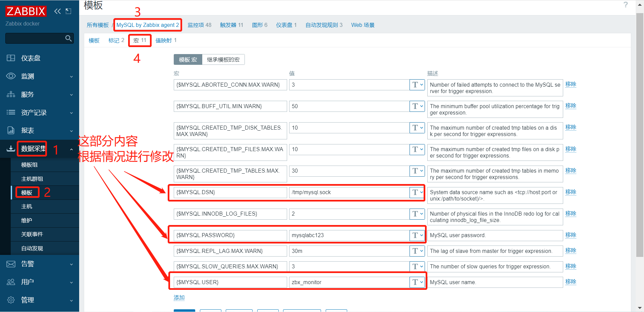This screenshot has height=312, width=644.
Task: Expand the 资产记录 menu chevron
Action: [x=71, y=113]
